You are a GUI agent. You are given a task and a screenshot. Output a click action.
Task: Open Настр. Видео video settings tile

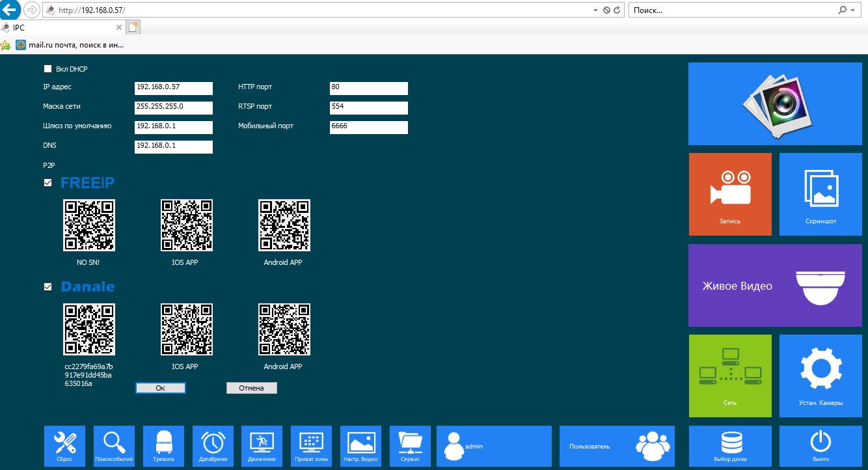tap(360, 446)
